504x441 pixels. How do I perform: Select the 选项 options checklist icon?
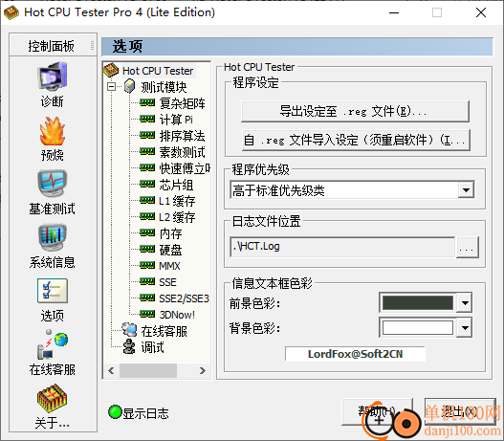53,291
